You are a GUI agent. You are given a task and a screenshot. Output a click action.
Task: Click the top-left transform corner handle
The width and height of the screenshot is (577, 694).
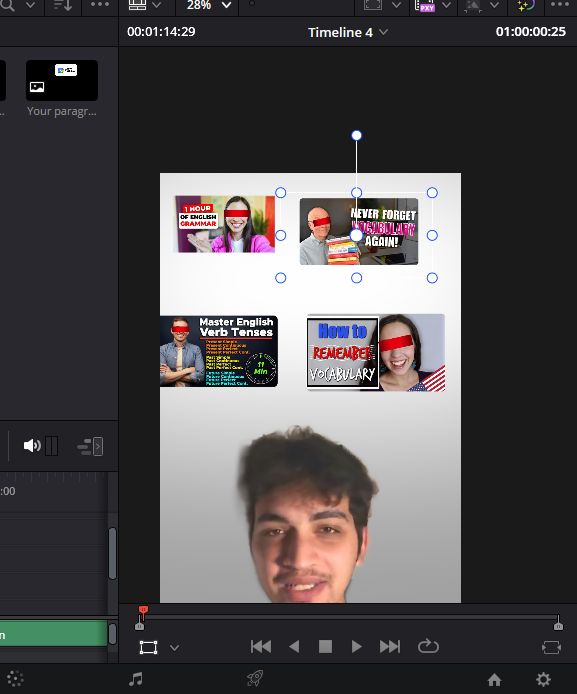click(x=281, y=193)
